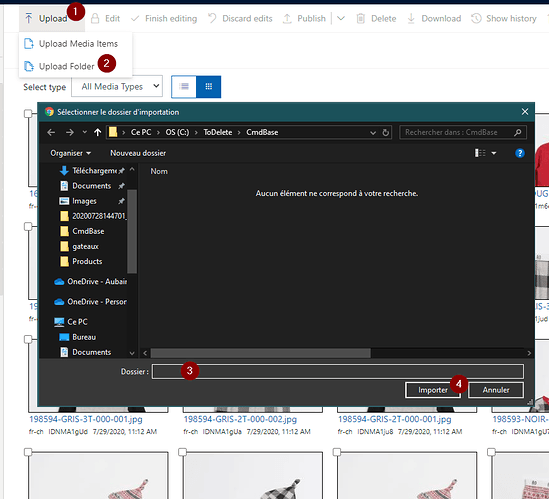Expand the Publish options chevron

click(341, 19)
